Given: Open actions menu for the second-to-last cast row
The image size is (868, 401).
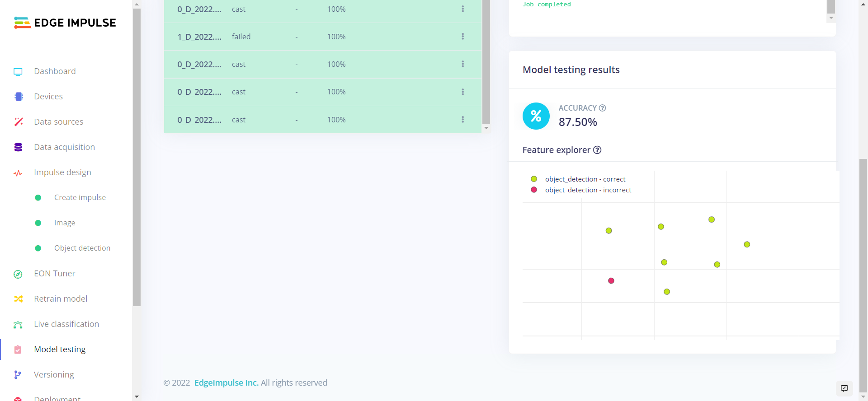Looking at the screenshot, I should [463, 92].
